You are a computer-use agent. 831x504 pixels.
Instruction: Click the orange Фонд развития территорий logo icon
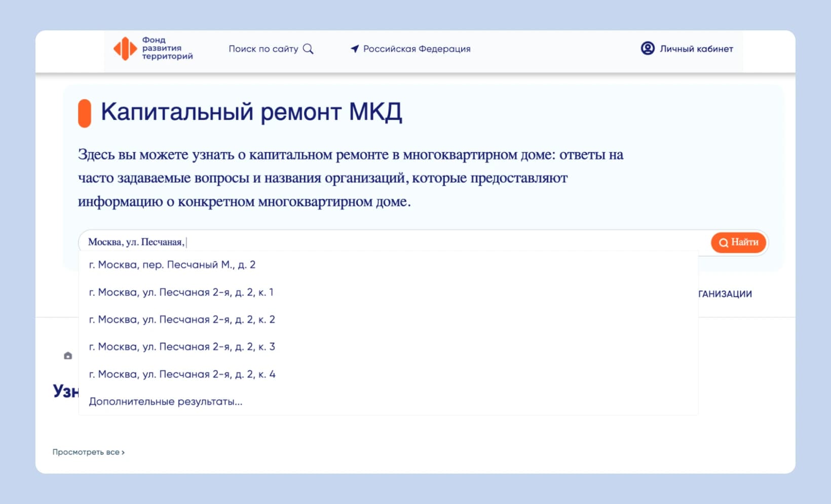coord(125,49)
